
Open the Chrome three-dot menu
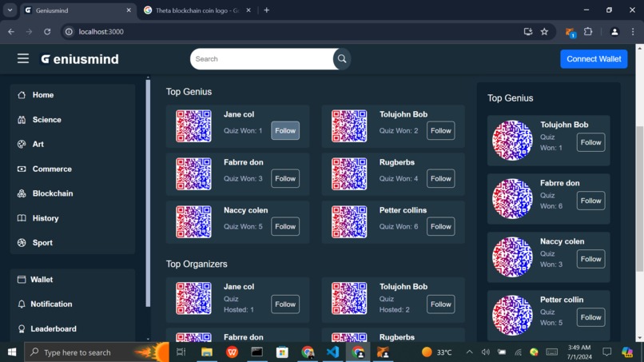point(633,32)
